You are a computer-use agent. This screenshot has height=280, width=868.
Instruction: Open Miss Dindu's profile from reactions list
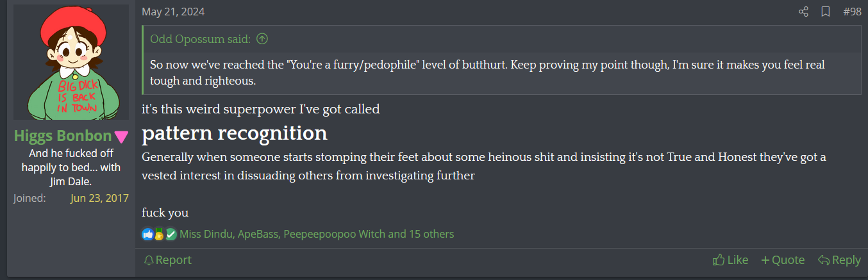pos(206,235)
